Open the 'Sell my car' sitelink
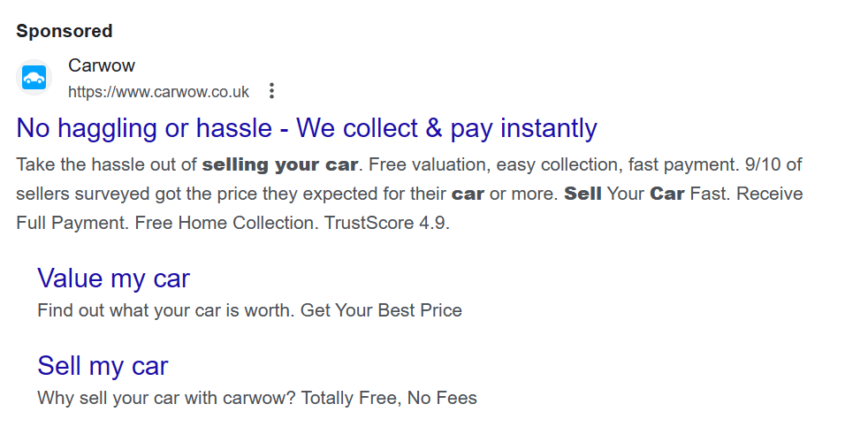The width and height of the screenshot is (868, 427). (103, 365)
